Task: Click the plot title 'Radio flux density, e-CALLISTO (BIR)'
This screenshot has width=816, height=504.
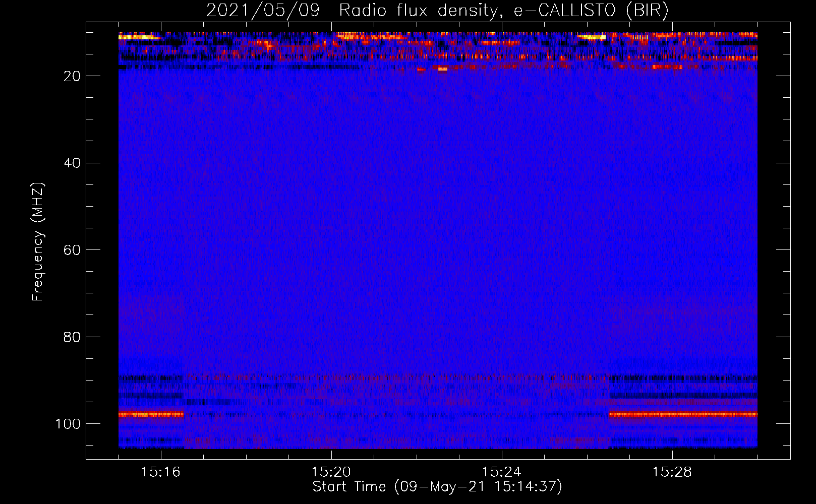Action: [504, 10]
